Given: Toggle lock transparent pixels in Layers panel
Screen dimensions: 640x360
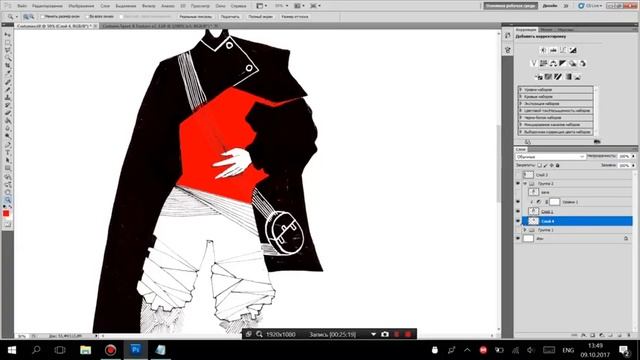Looking at the screenshot, I should 539,165.
